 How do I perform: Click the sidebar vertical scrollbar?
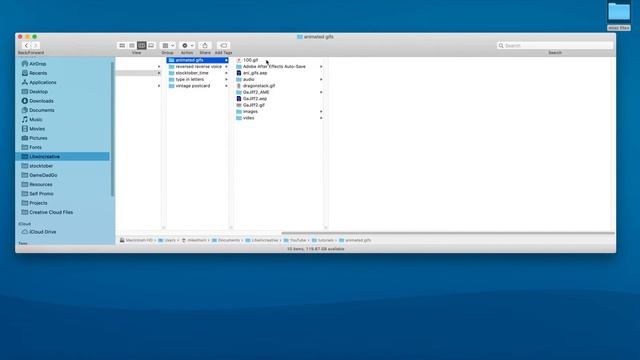tap(112, 129)
